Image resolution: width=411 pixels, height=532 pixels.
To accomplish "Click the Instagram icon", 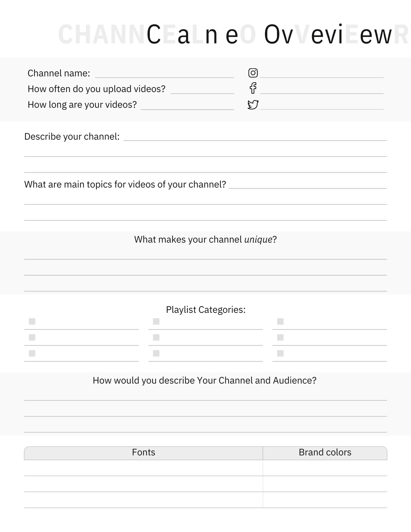I will tap(253, 73).
